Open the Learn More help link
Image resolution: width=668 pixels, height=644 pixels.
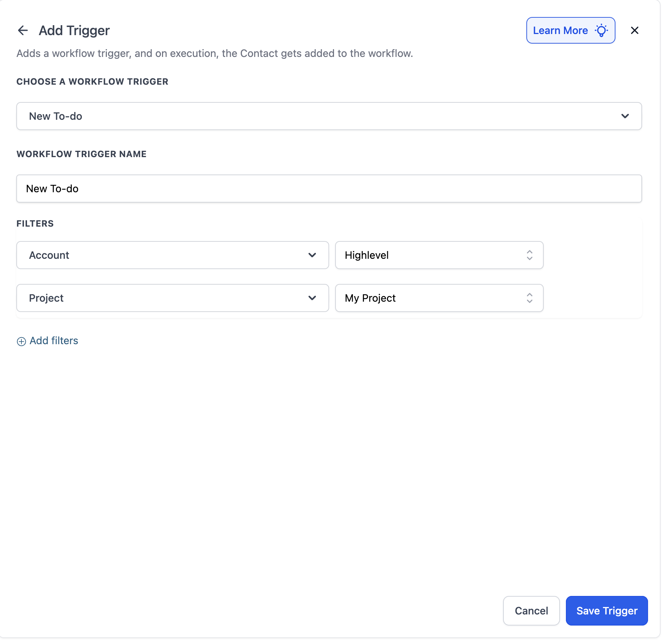(x=570, y=30)
